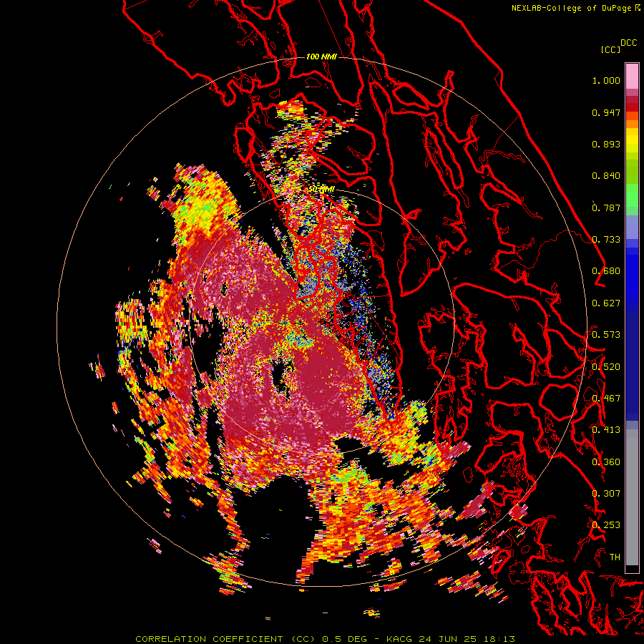The image size is (644, 644).
Task: Pick the yellow segment of the color bar
Action: click(632, 140)
